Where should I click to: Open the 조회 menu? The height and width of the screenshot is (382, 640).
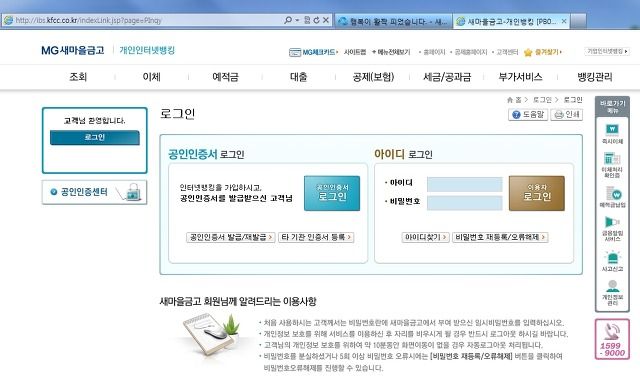click(x=78, y=77)
